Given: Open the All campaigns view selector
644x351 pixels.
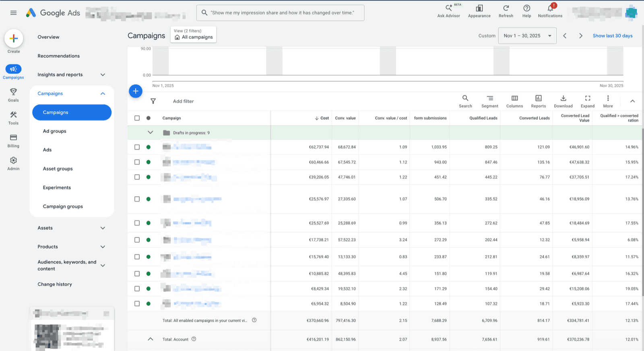Looking at the screenshot, I should pos(193,34).
